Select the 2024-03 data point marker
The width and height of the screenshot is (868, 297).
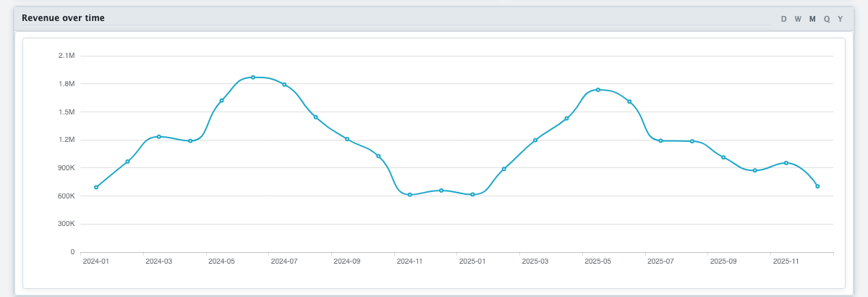(159, 136)
